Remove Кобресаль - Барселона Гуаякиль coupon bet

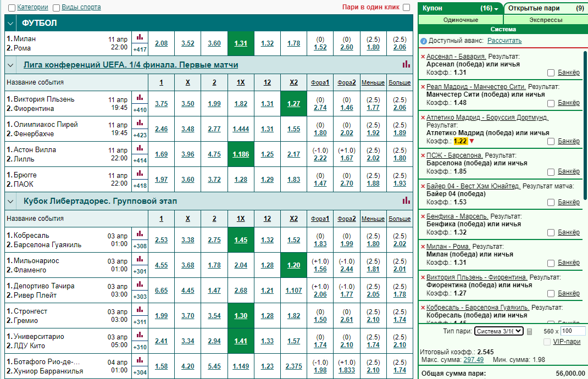click(423, 308)
